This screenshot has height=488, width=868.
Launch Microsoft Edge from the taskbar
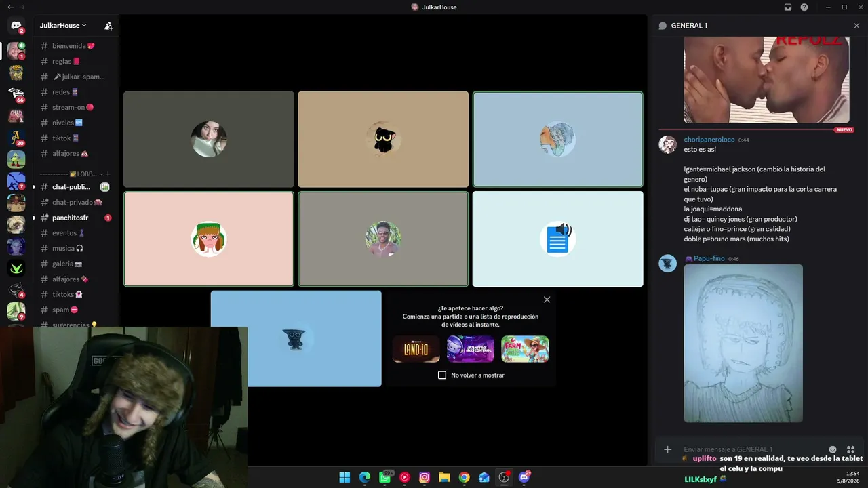pos(365,477)
